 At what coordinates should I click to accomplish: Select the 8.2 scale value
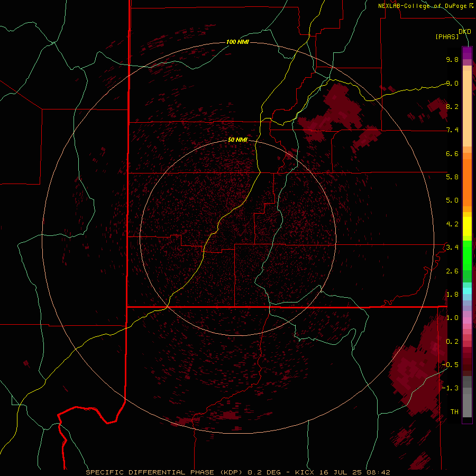point(452,106)
